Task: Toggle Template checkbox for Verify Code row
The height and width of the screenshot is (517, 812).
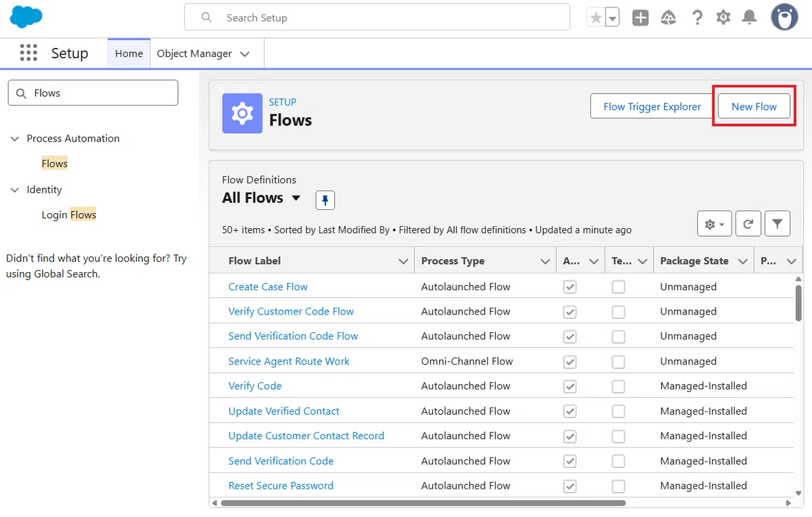Action: (x=618, y=386)
